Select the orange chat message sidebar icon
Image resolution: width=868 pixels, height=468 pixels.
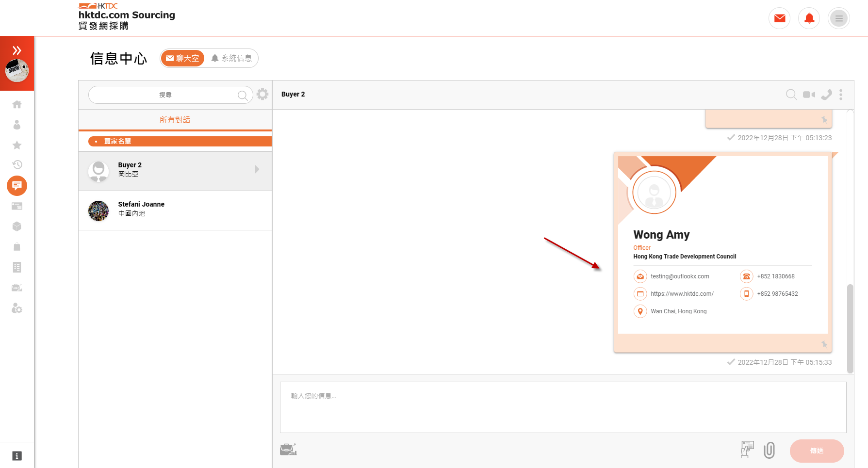pyautogui.click(x=17, y=186)
